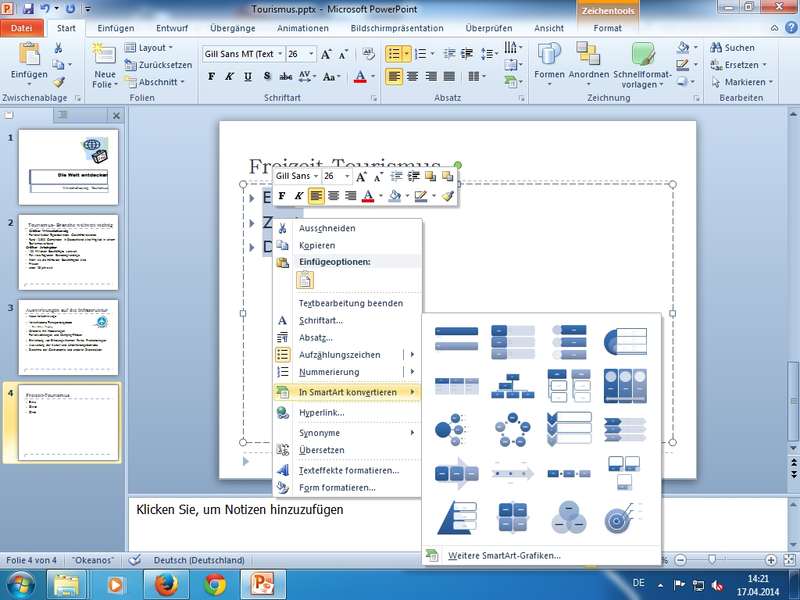
Task: Click font color red A in ribbon
Action: pos(360,76)
